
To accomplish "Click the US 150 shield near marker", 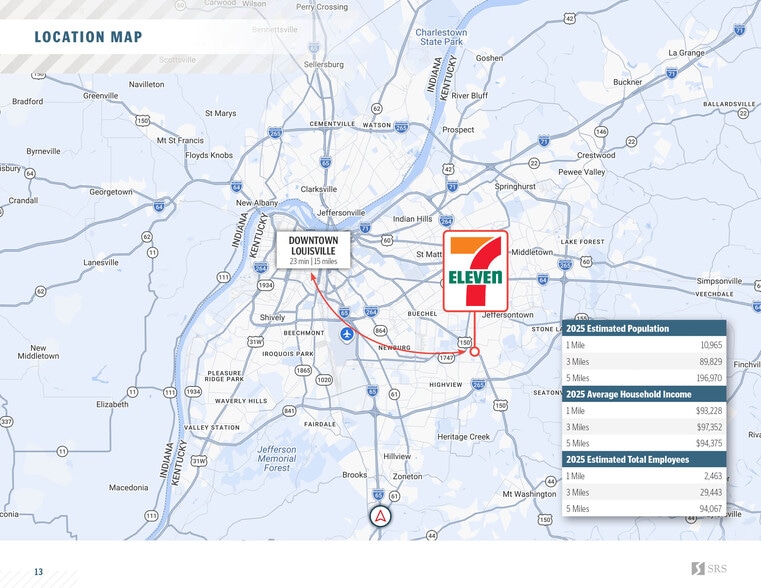I will (x=464, y=342).
